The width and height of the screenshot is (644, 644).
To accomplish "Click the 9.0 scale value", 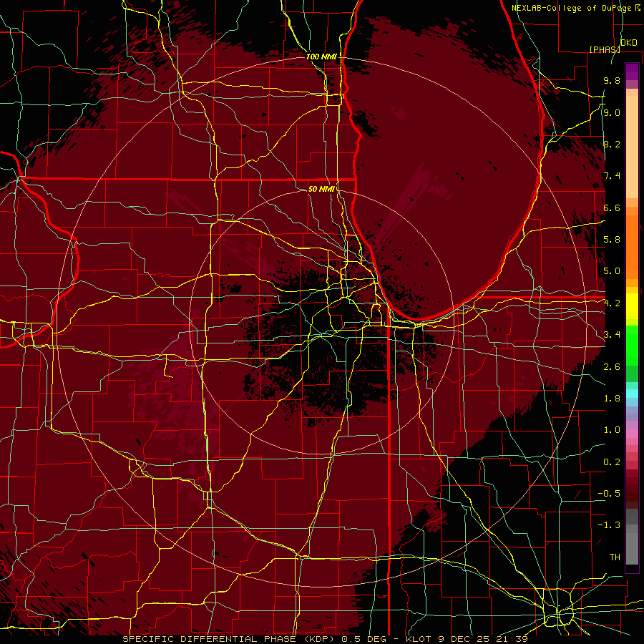I will (x=612, y=112).
